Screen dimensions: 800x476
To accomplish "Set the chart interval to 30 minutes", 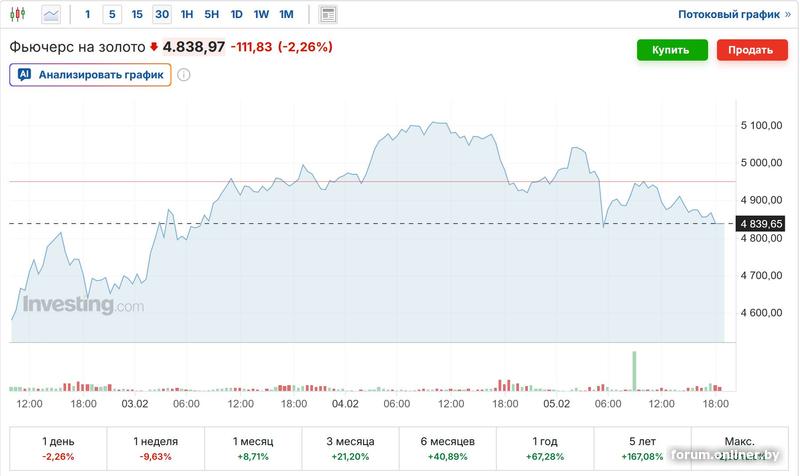I will [162, 15].
